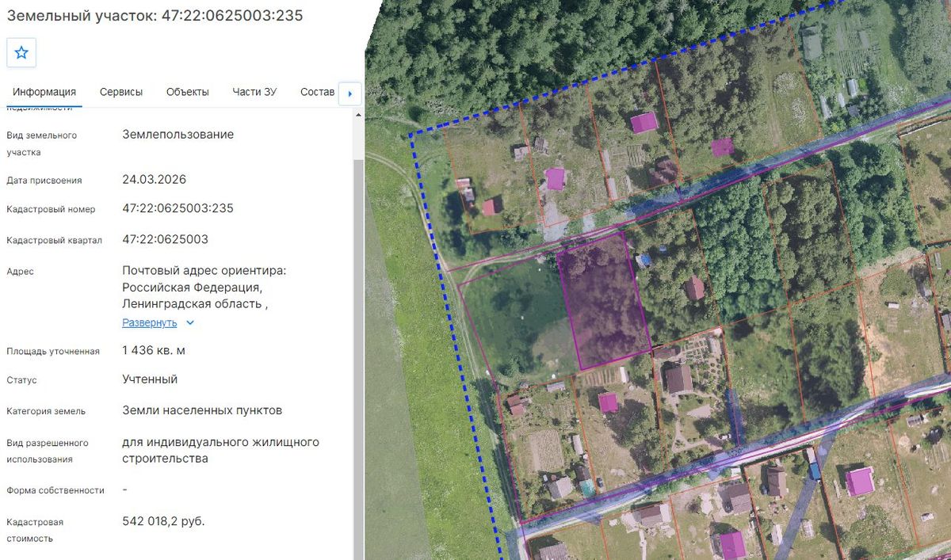Click the panel title Земельный участок heading
951x560 pixels.
click(155, 15)
